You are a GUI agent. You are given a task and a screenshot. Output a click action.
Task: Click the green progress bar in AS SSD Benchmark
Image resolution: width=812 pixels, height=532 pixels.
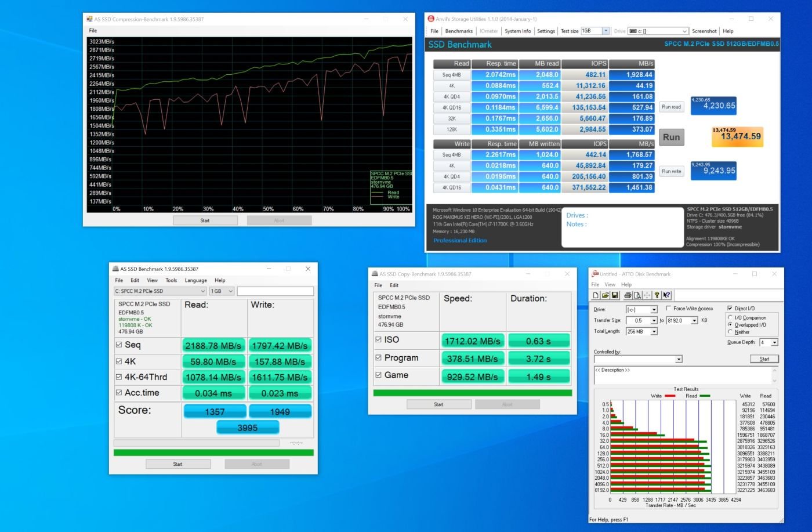click(x=213, y=453)
